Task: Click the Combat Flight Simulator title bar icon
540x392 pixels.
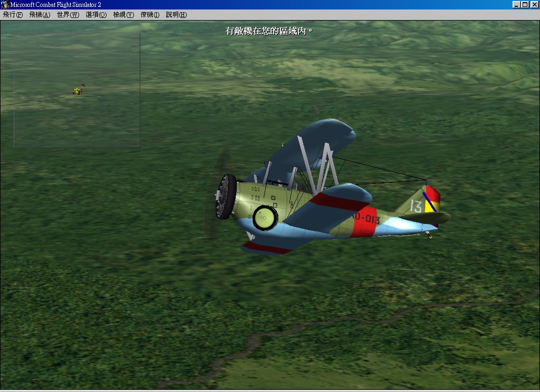Action: (5, 5)
